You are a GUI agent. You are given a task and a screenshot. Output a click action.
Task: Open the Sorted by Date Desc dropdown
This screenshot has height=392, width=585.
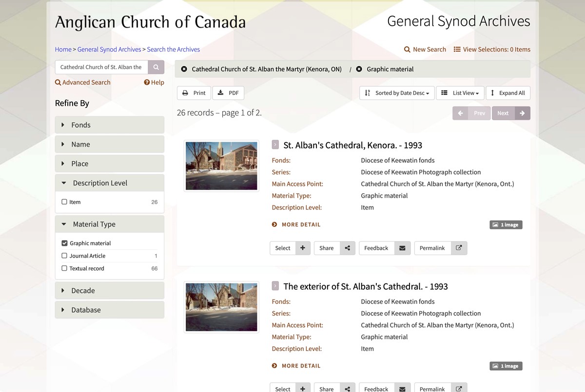pos(397,93)
